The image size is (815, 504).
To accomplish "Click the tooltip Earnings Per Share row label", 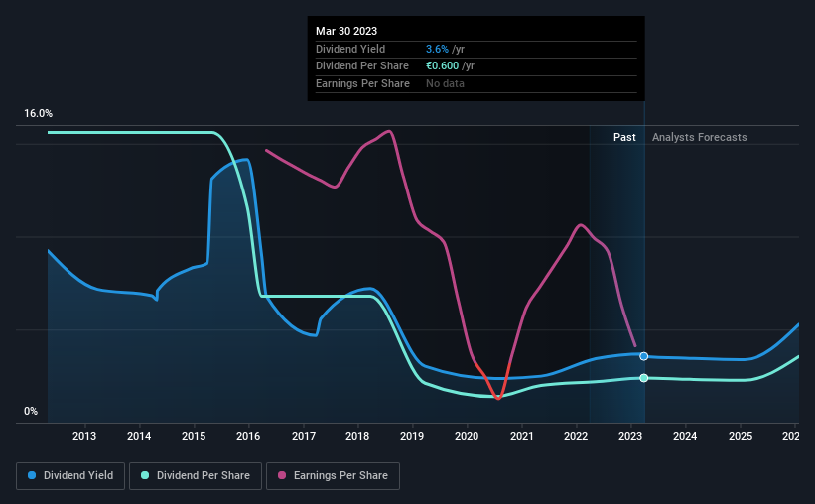I will click(362, 83).
